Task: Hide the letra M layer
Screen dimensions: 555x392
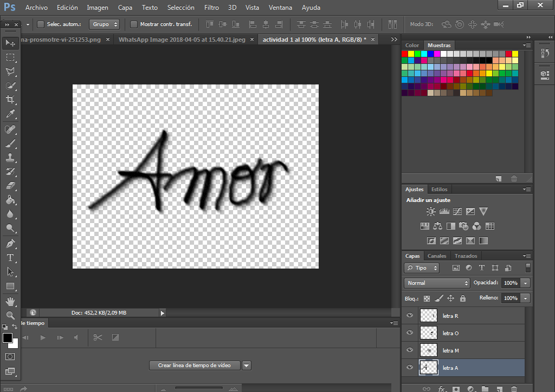Action: pyautogui.click(x=410, y=350)
